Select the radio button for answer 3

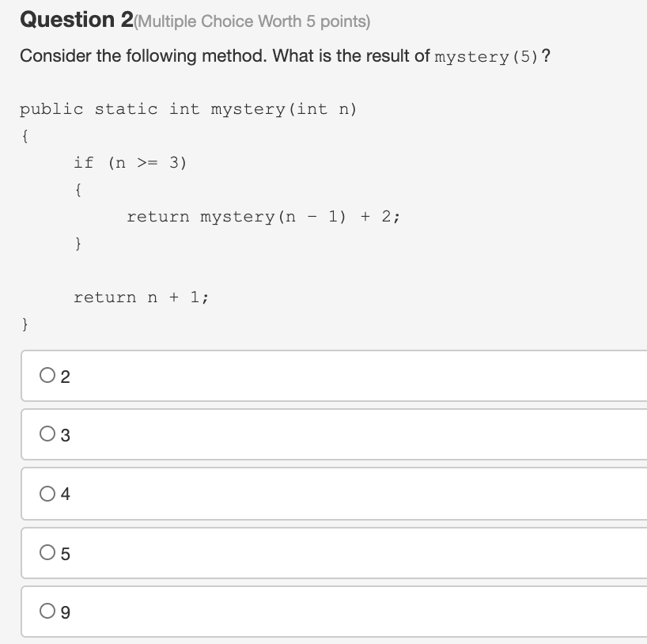(x=45, y=434)
